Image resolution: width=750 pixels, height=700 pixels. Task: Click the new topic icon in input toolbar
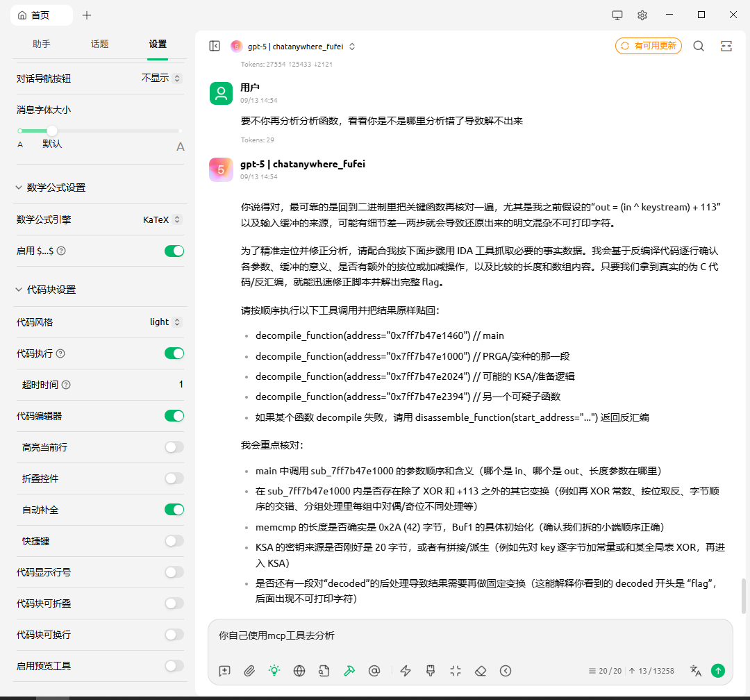point(224,671)
